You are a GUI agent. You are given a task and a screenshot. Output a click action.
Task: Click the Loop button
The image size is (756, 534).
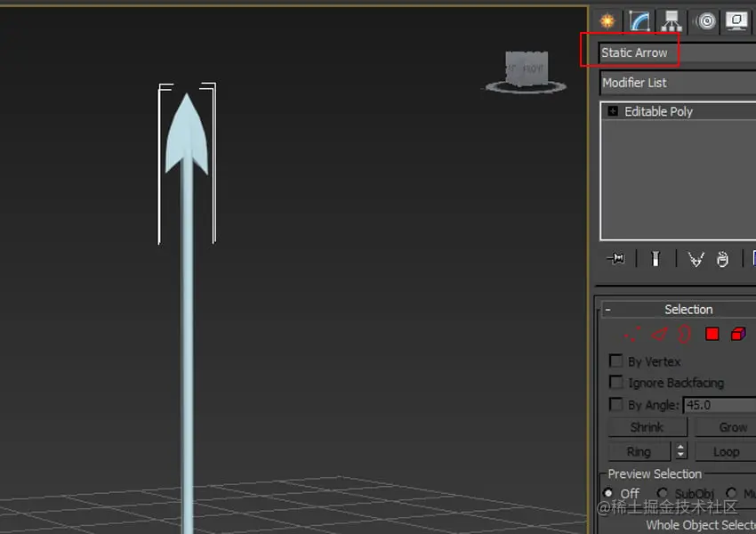pyautogui.click(x=727, y=452)
